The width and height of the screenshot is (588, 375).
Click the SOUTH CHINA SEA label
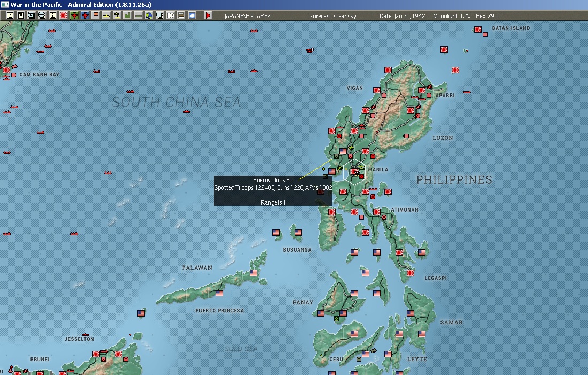[x=176, y=102]
